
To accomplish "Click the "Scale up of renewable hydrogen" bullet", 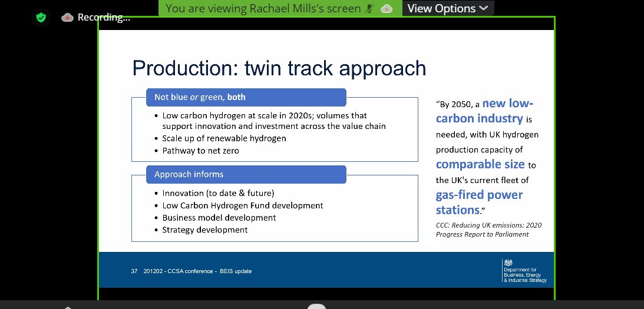I will [x=224, y=138].
